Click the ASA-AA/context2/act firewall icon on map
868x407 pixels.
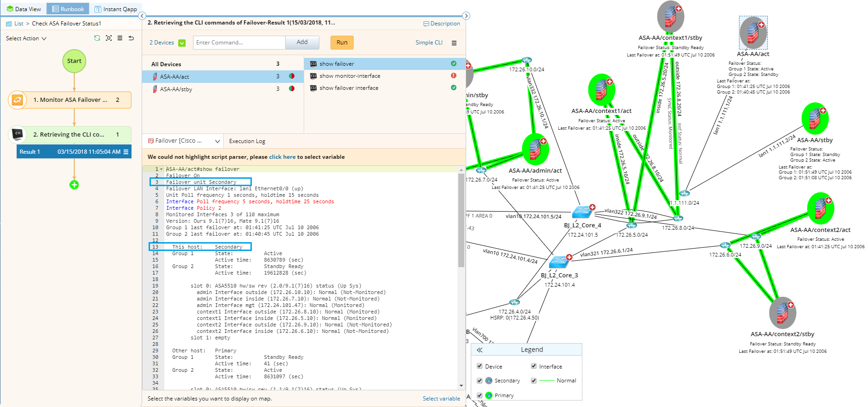coord(820,208)
